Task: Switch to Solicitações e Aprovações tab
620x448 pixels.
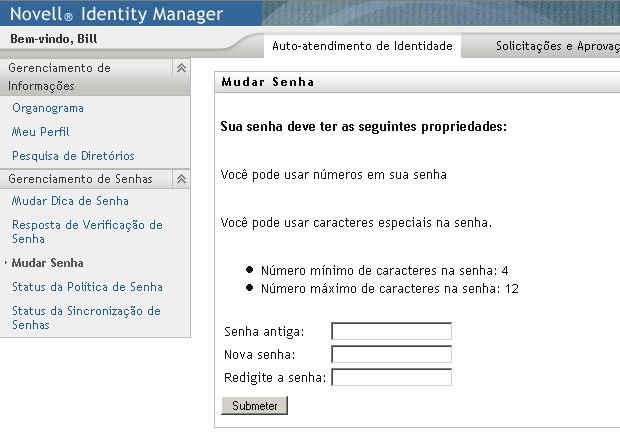Action: point(556,46)
